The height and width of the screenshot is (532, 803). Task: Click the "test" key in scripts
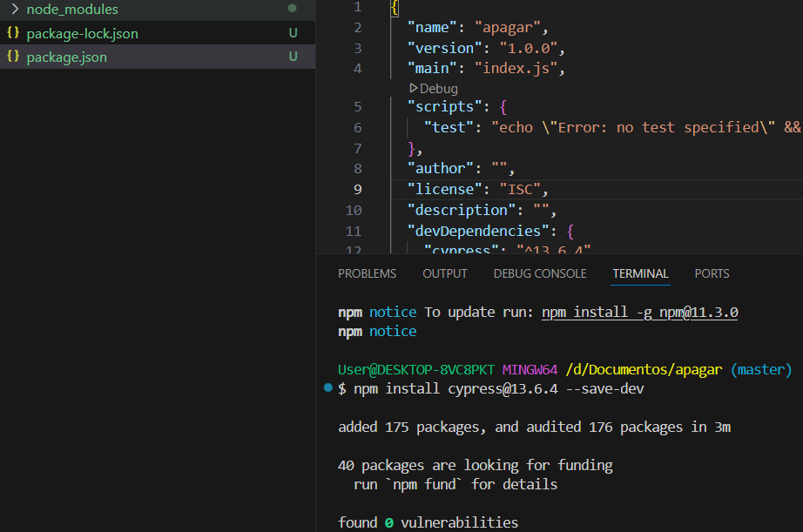tap(449, 127)
